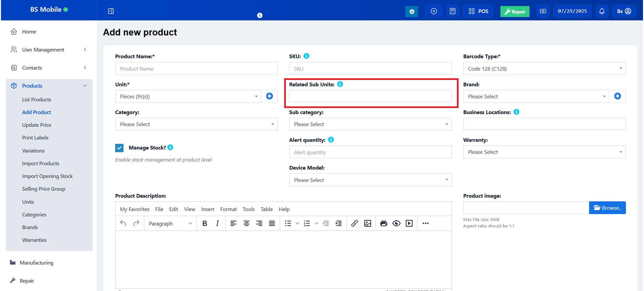Click the SKU info tooltip icon

[x=306, y=56]
